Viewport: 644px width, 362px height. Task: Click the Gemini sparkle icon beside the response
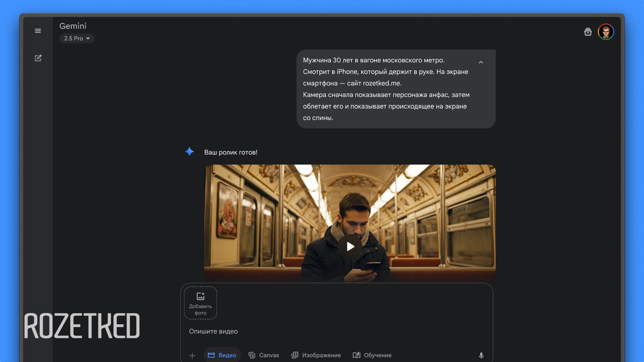pos(190,152)
